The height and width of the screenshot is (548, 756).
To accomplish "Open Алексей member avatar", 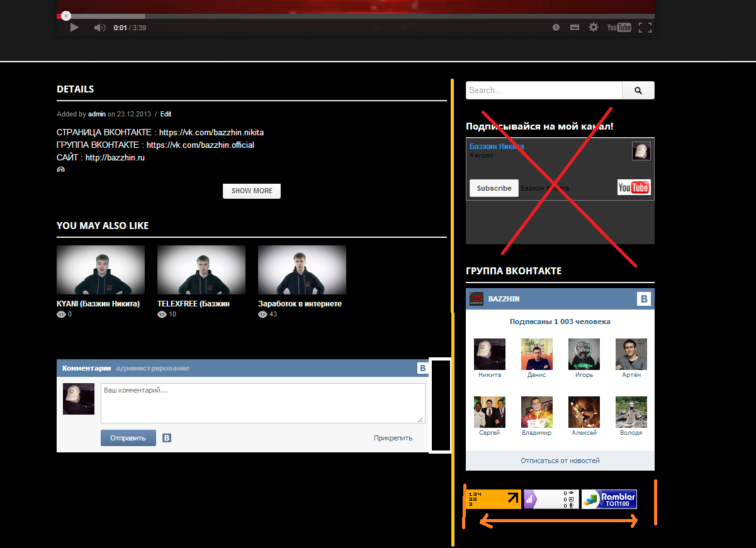I will pyautogui.click(x=584, y=412).
